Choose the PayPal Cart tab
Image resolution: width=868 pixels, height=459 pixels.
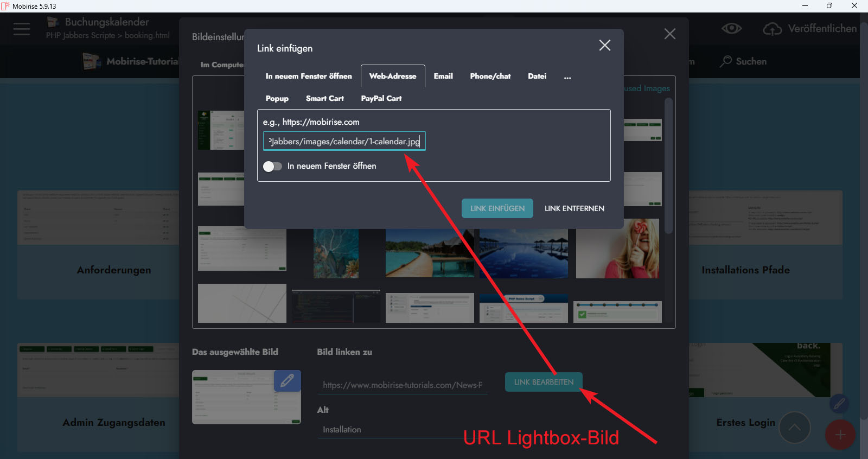click(381, 99)
